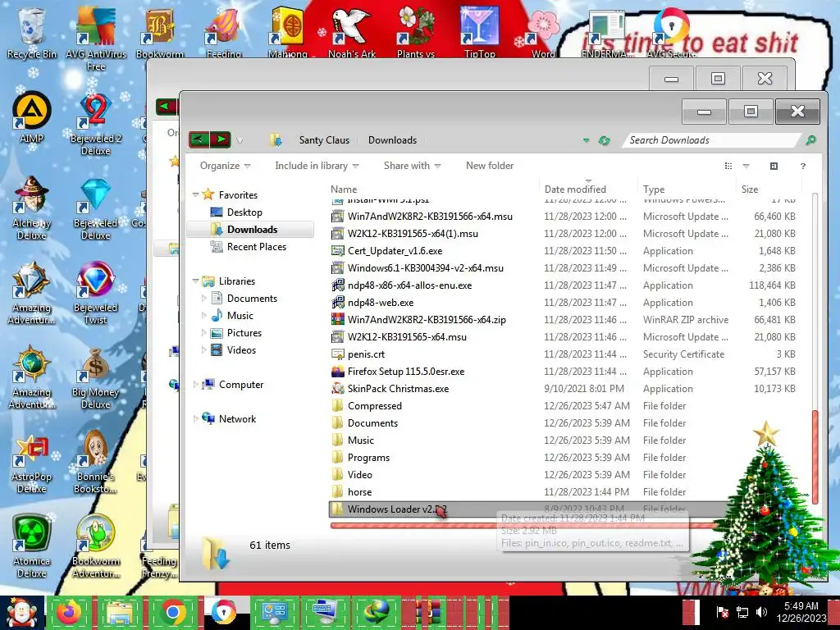Open the view options dropdown arrow
840x630 pixels.
pos(746,166)
